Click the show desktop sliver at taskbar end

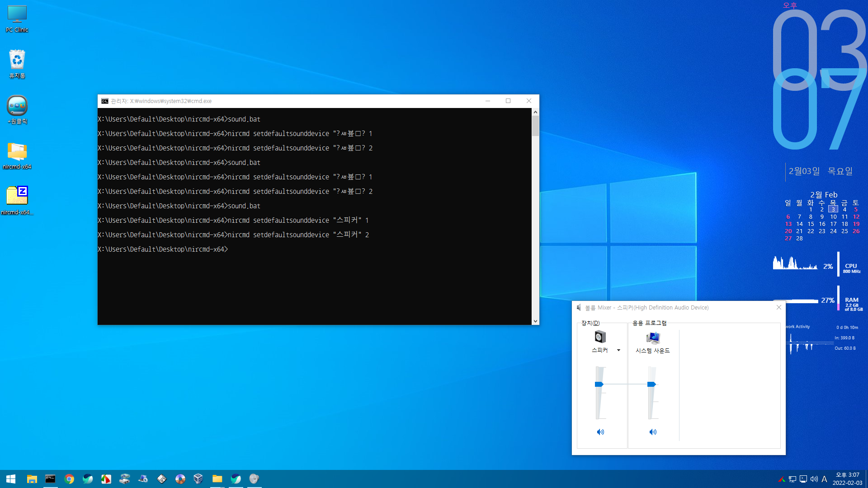coord(866,479)
